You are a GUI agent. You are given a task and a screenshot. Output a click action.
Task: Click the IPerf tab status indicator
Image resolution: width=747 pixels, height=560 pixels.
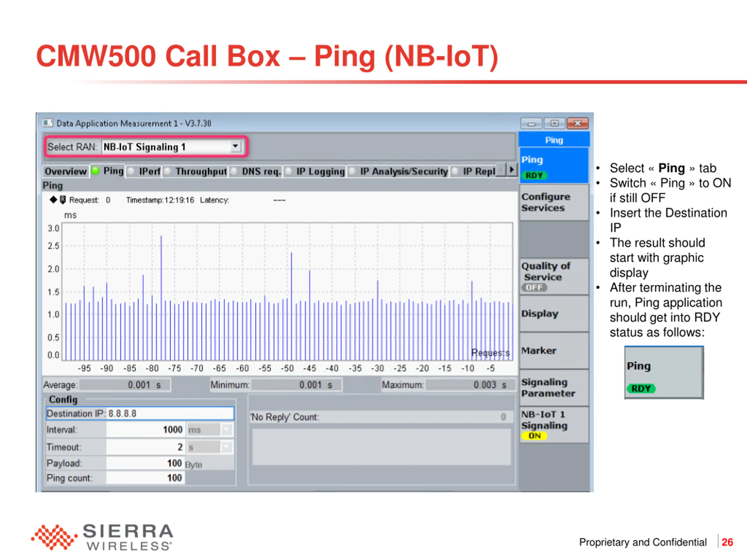pos(131,171)
